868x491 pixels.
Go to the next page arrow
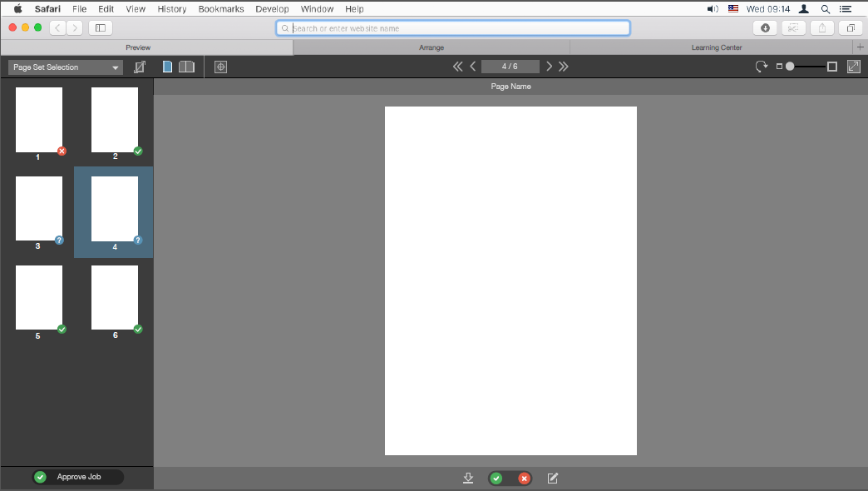(x=549, y=67)
